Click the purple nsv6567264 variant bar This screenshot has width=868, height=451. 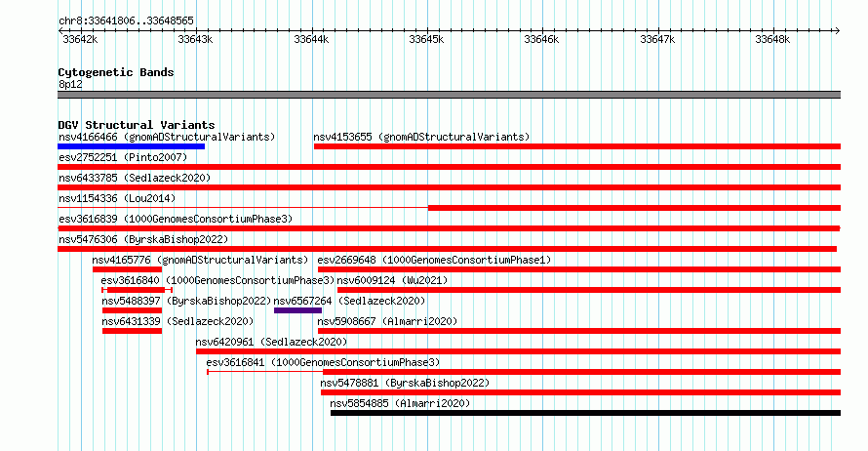point(297,310)
